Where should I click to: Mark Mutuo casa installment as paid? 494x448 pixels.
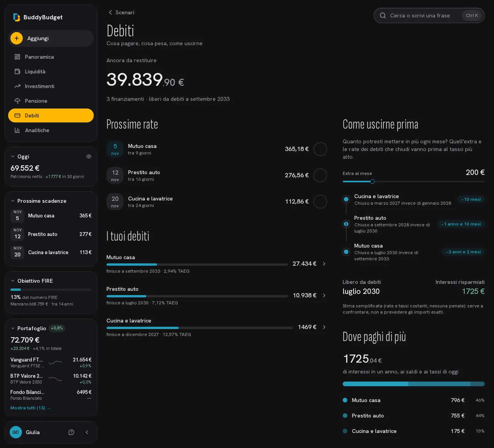pos(320,149)
